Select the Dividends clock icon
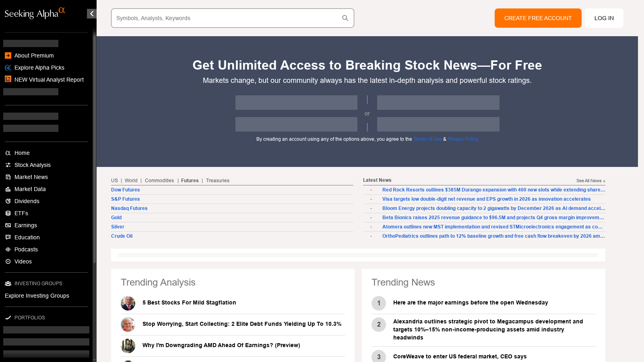This screenshot has width=644, height=362. (x=8, y=201)
